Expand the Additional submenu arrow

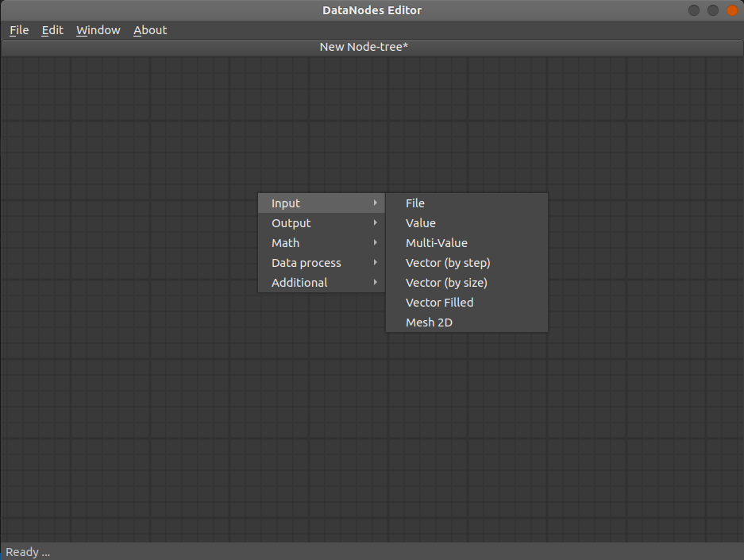click(376, 282)
